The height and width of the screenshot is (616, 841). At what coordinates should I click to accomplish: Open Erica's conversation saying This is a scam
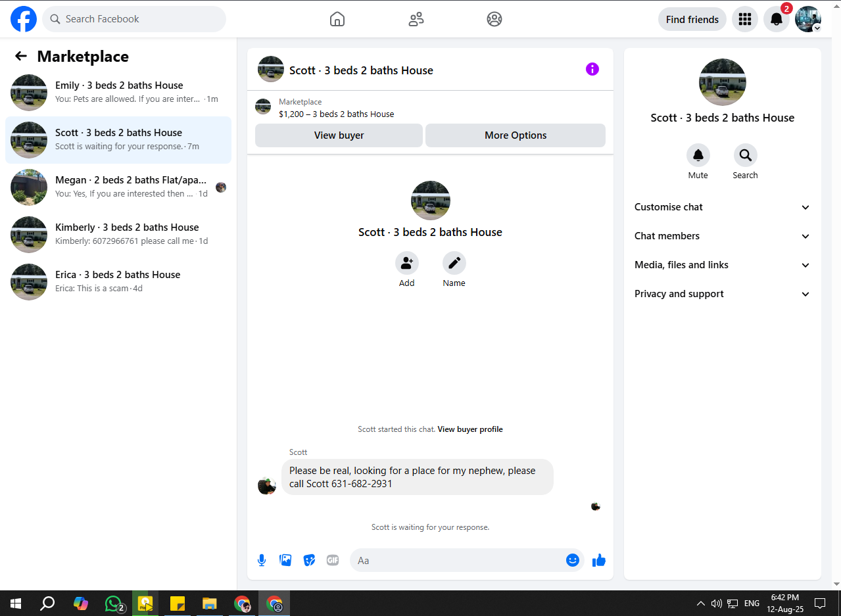coord(118,282)
